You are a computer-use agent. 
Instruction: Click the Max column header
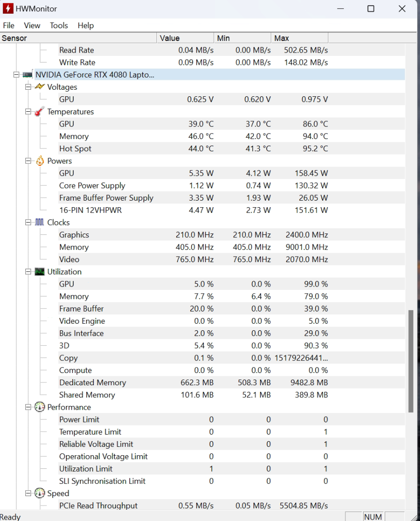[x=299, y=38]
